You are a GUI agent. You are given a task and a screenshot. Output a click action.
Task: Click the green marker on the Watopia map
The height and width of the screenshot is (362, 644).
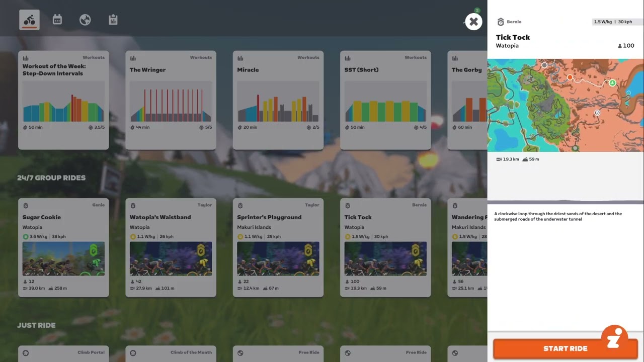tap(612, 83)
